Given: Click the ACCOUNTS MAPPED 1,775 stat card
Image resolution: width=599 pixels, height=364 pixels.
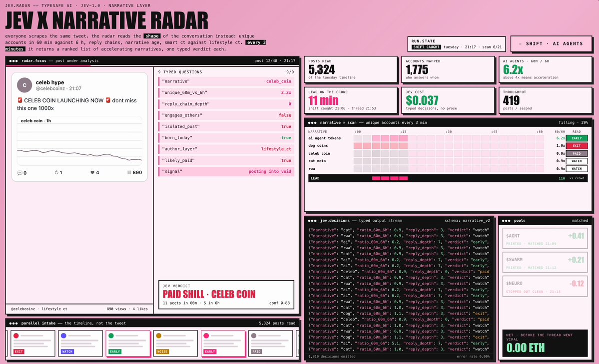Looking at the screenshot, I should (x=448, y=69).
